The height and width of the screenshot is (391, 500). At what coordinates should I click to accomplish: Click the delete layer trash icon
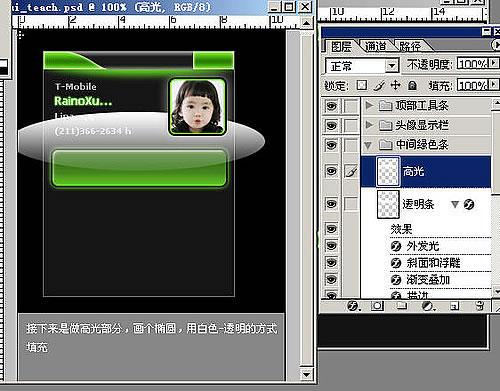click(x=480, y=306)
